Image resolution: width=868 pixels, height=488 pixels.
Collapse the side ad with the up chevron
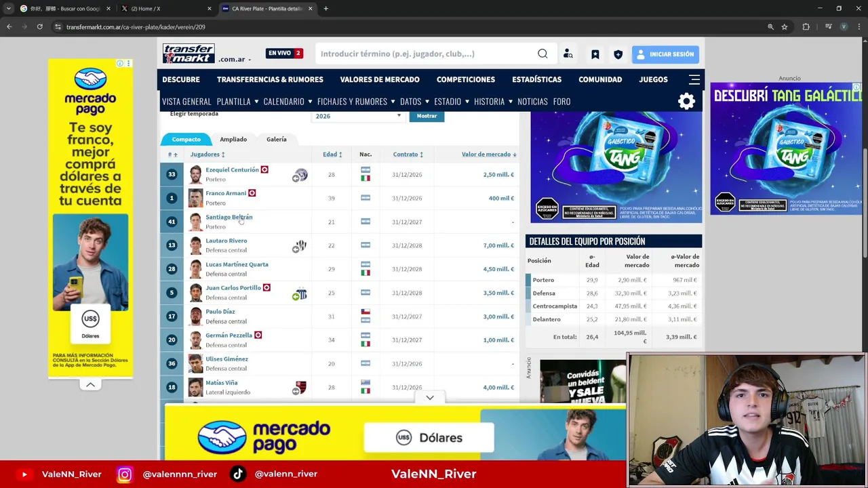tap(90, 384)
